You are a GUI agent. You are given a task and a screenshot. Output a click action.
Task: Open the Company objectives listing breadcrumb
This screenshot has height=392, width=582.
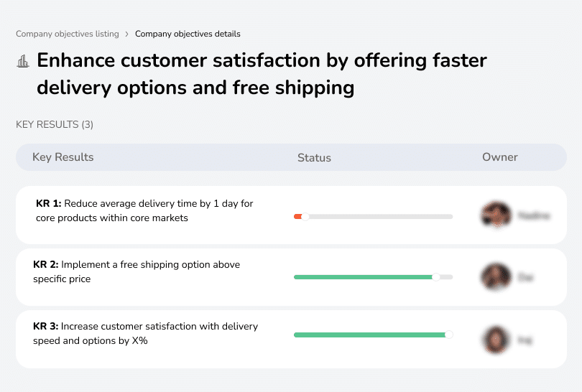[x=67, y=34]
